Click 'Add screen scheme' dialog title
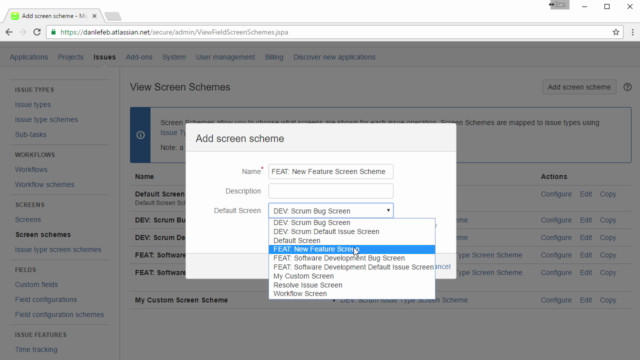This screenshot has width=640, height=360. pyautogui.click(x=240, y=139)
